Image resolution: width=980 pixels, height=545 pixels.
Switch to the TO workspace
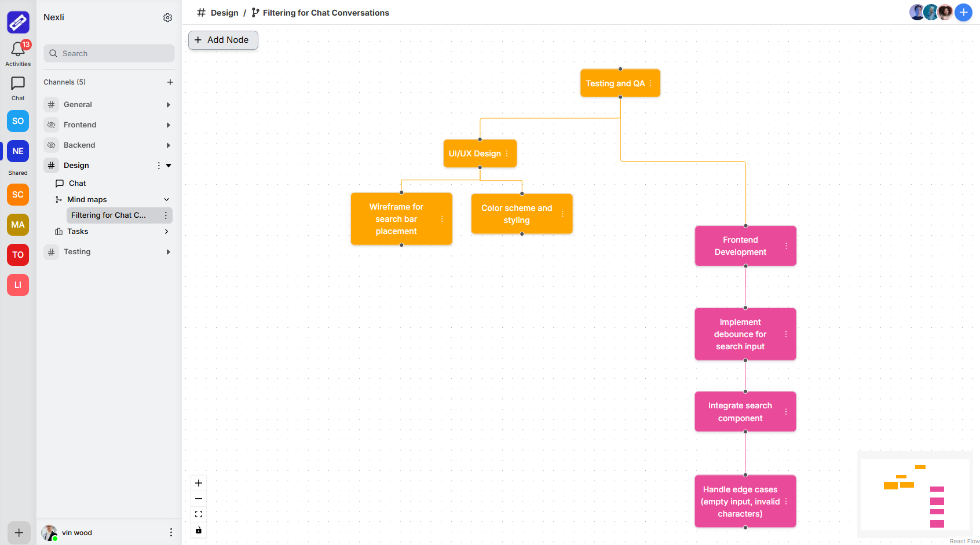point(18,255)
